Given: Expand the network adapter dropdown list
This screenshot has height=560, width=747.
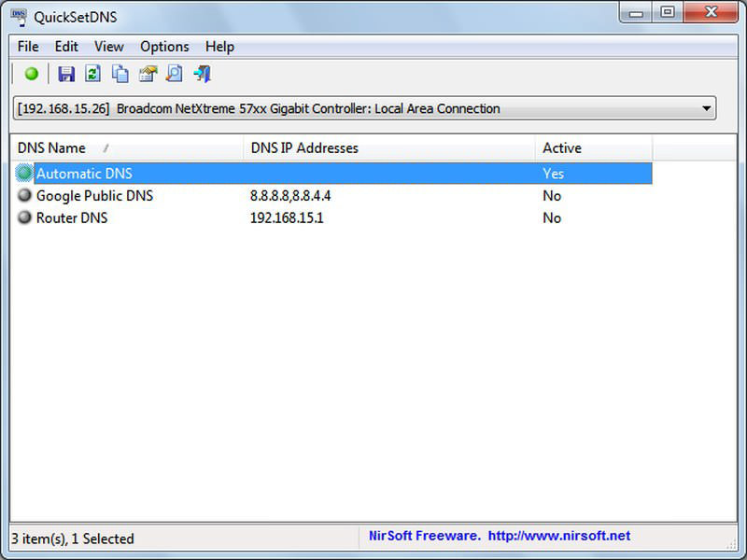Looking at the screenshot, I should pos(707,108).
